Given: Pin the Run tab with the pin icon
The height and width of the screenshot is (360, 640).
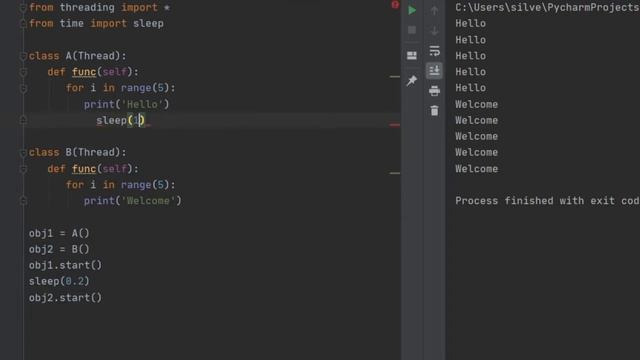Looking at the screenshot, I should [412, 80].
